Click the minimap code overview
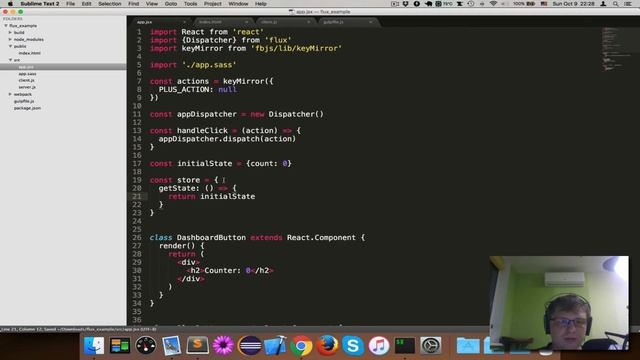640x360 pixels. click(x=616, y=49)
